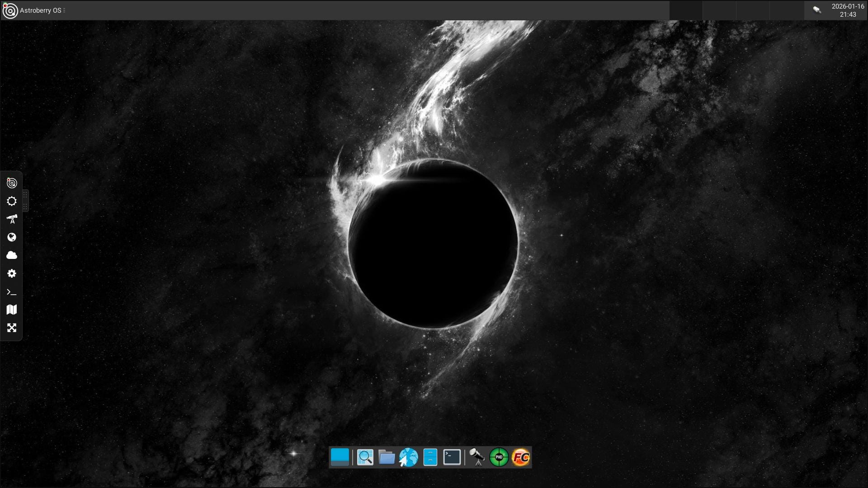Open the telescope icon in sidebar
The height and width of the screenshot is (488, 868).
(x=12, y=219)
